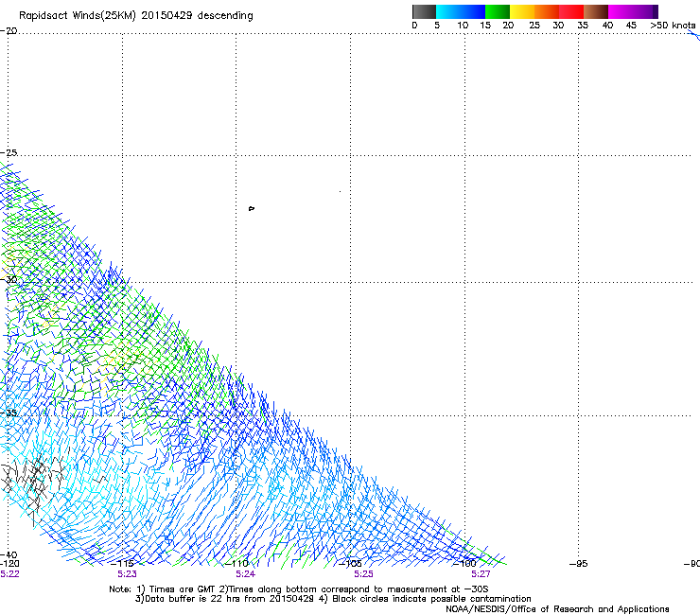The width and height of the screenshot is (700, 615).
Task: Click the '>50 knots' legend label
Action: [673, 25]
